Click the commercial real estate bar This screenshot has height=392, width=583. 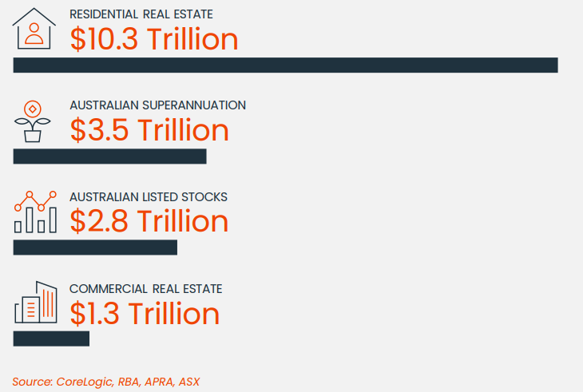pos(51,339)
